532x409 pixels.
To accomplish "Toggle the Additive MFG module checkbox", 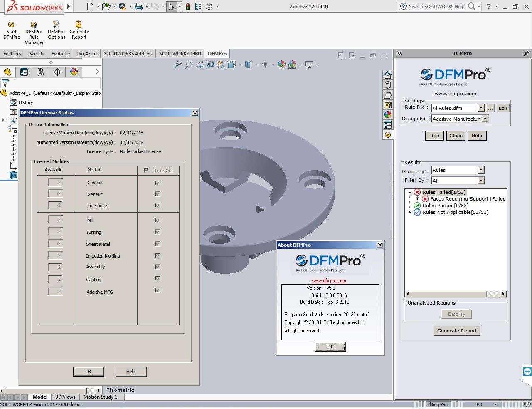I will pyautogui.click(x=158, y=290).
